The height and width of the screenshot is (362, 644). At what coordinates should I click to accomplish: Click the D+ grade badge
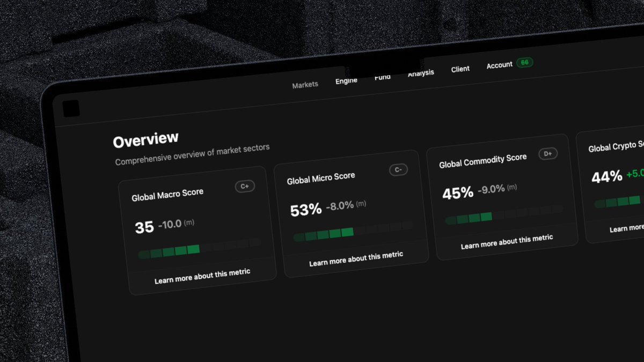coord(548,154)
